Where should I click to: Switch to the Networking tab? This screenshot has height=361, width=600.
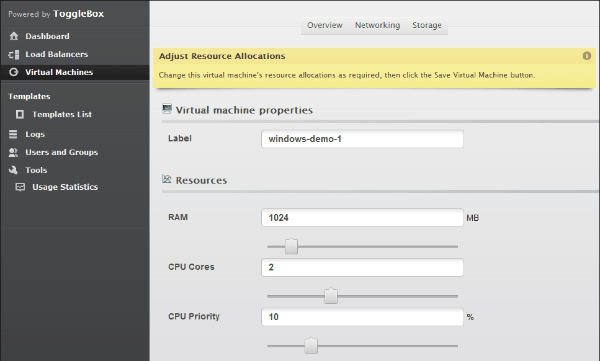tap(377, 25)
